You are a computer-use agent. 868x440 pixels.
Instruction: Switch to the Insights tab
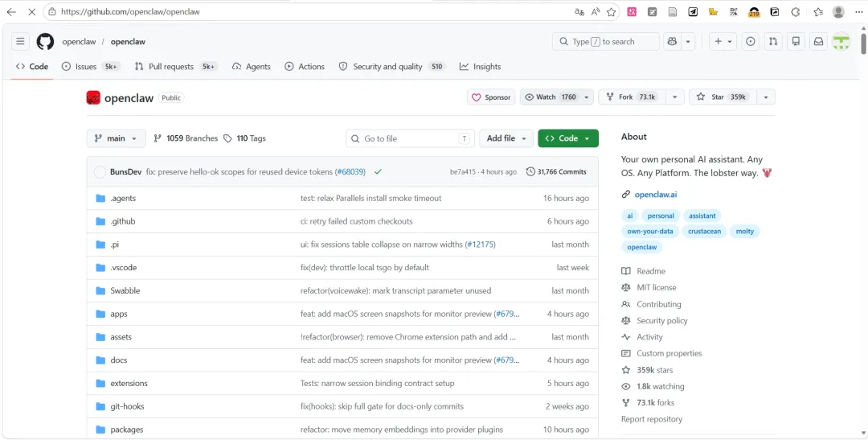(x=480, y=67)
